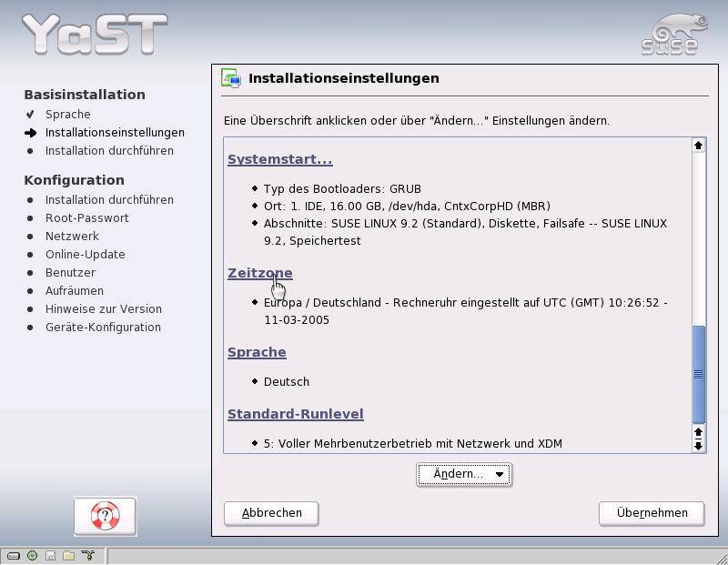Click the hard disk icon in the status bar
The image size is (728, 565).
(14, 555)
